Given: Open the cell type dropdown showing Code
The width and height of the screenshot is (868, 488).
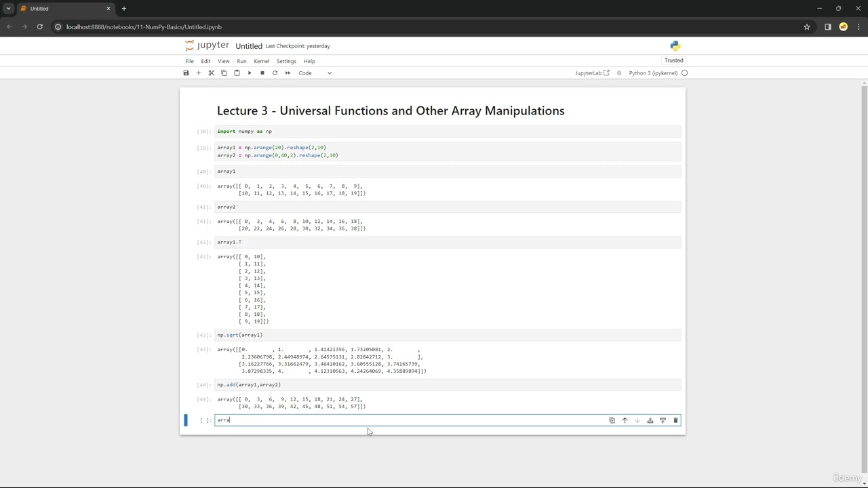Looking at the screenshot, I should tap(315, 73).
